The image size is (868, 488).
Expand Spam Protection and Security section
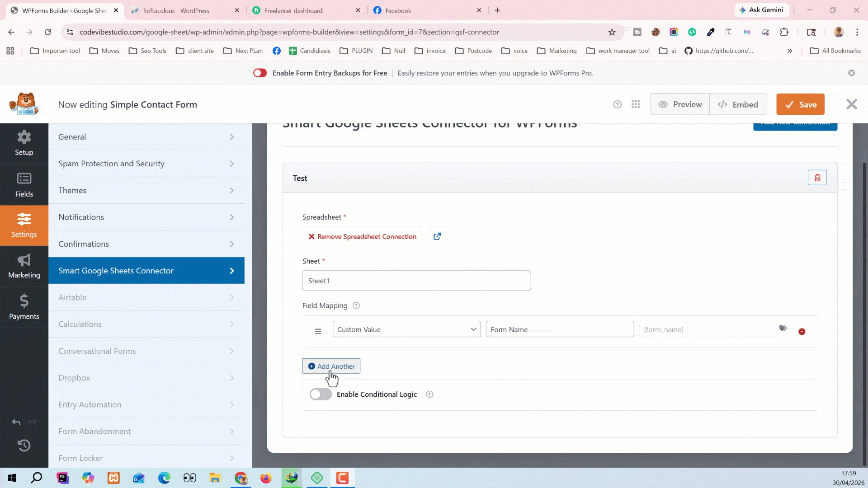(x=146, y=164)
